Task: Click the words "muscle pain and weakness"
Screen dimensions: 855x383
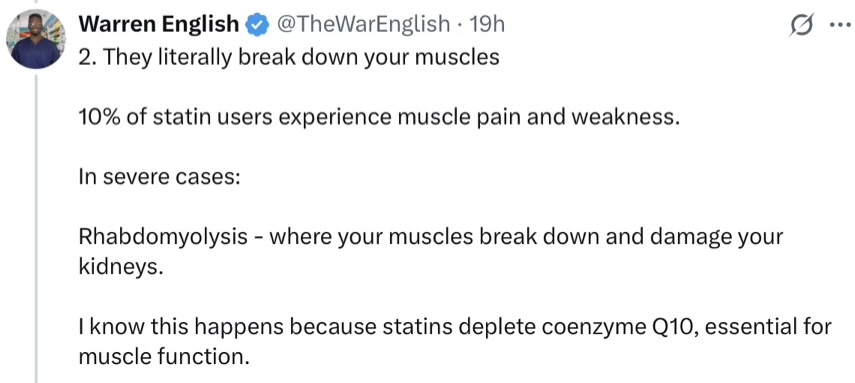Action: [539, 118]
